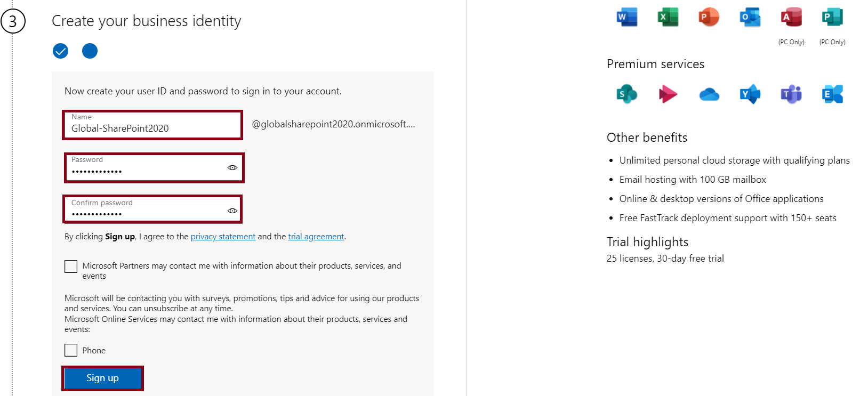Click the Microsoft Teams icon
Image resolution: width=868 pixels, height=396 pixels.
[791, 94]
